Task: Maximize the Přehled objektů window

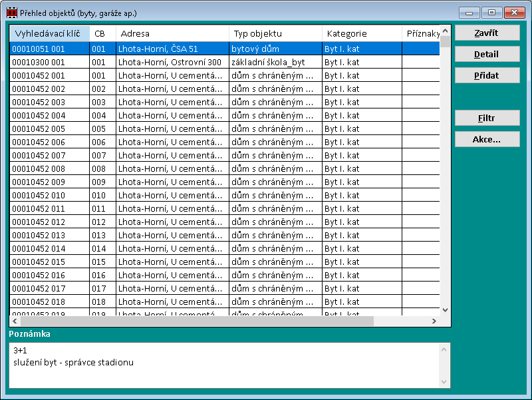Action: pyautogui.click(x=492, y=13)
